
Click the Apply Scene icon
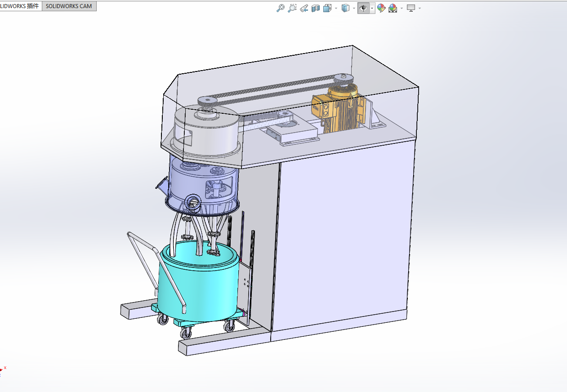(x=393, y=8)
